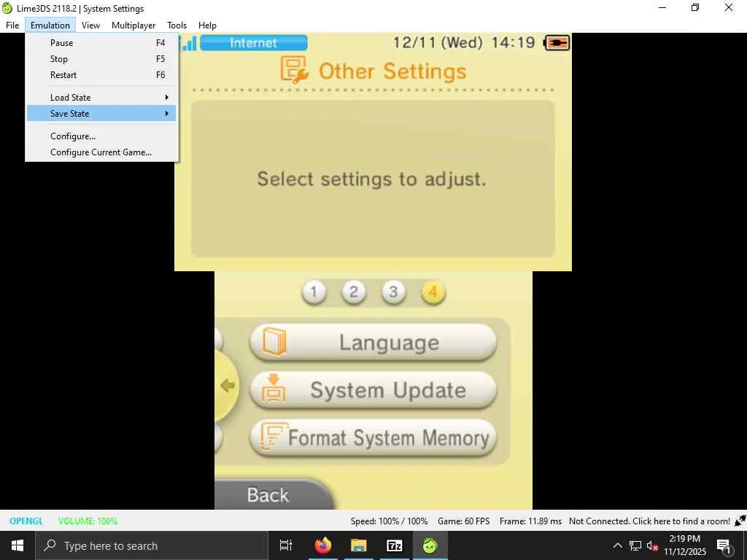747x560 pixels.
Task: Go to settings page 1
Action: coord(314,292)
